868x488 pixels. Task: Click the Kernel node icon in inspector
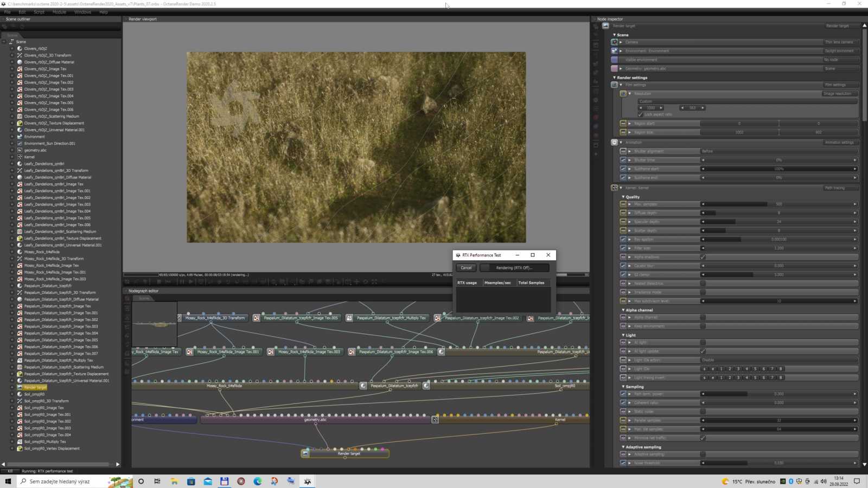click(x=614, y=188)
